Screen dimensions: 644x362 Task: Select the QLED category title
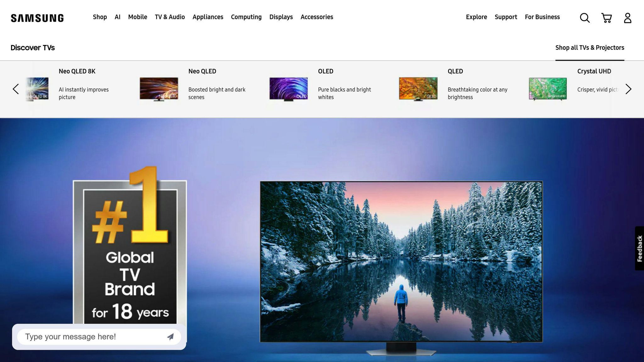click(x=455, y=71)
